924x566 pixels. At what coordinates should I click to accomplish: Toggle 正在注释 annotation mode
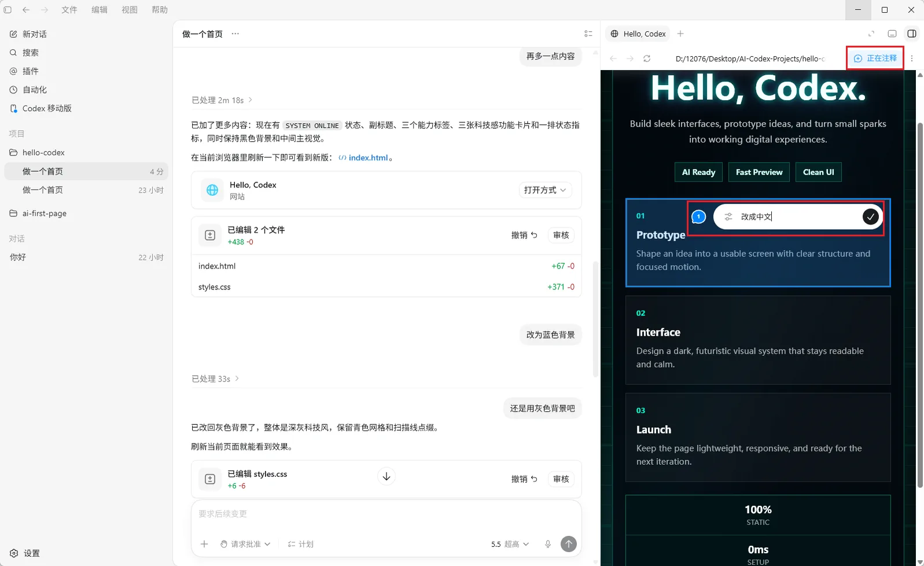875,58
